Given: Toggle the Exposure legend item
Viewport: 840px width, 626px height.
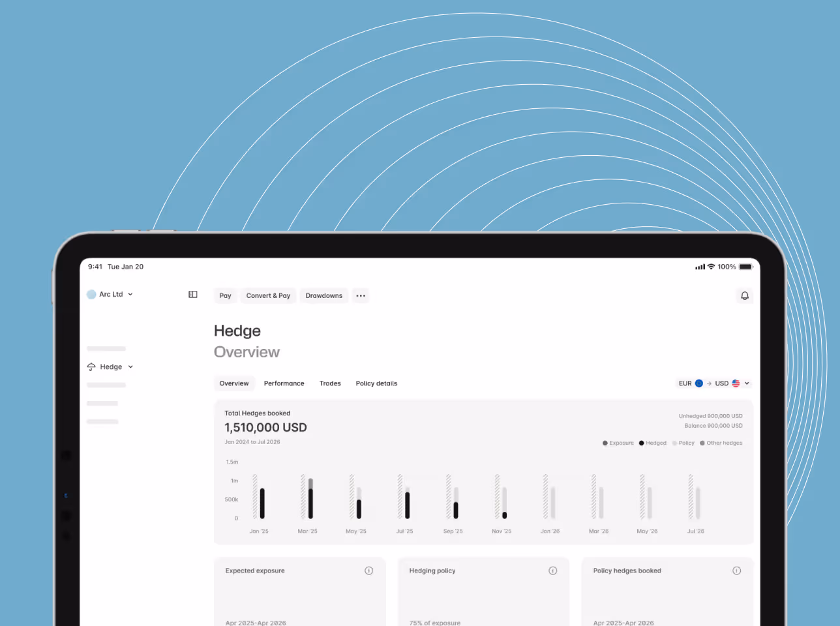Looking at the screenshot, I should [618, 443].
